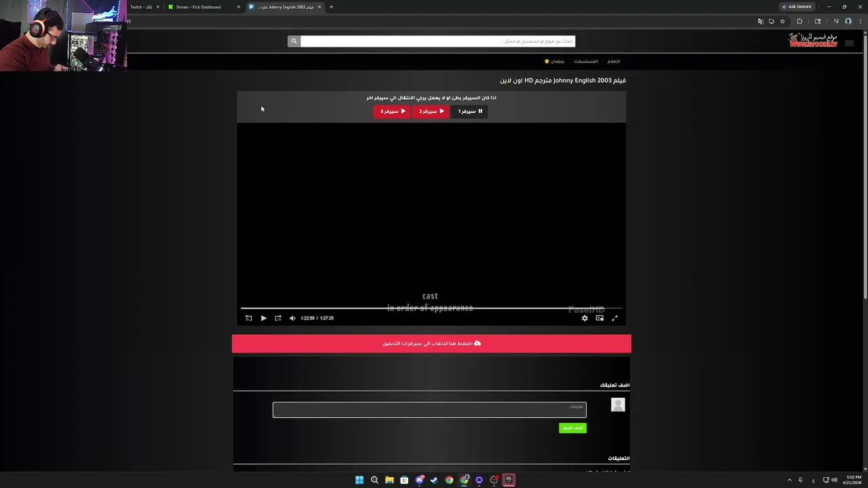868x488 pixels.
Task: Open the taskbar clock and date
Action: coord(852,480)
